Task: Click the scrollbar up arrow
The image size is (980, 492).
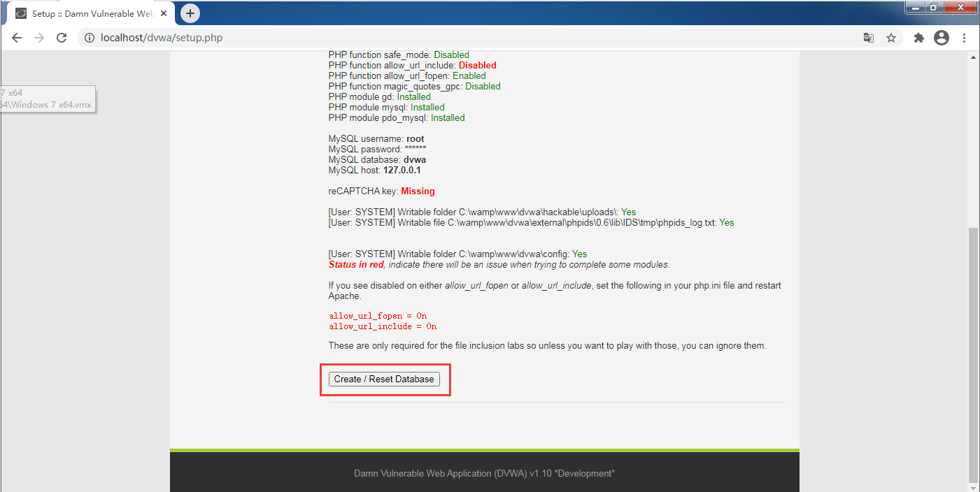Action: [973, 57]
